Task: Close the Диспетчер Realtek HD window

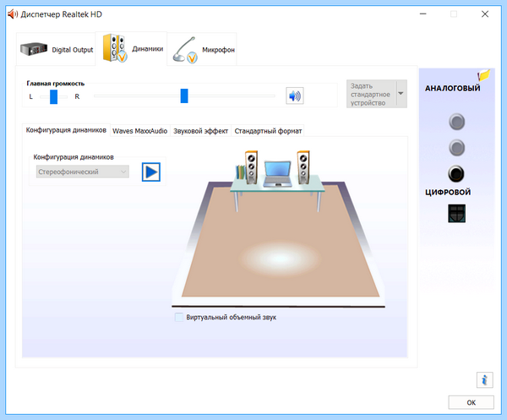Action: pos(485,14)
